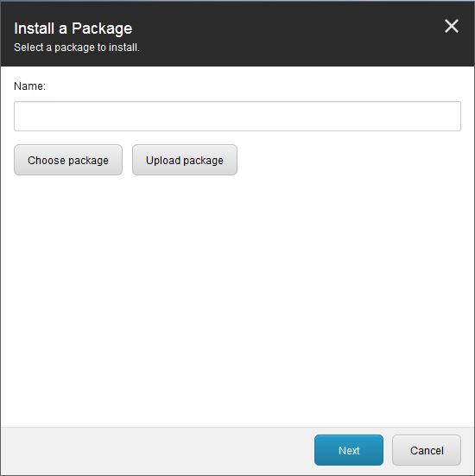Click the Install a Package title

(73, 29)
